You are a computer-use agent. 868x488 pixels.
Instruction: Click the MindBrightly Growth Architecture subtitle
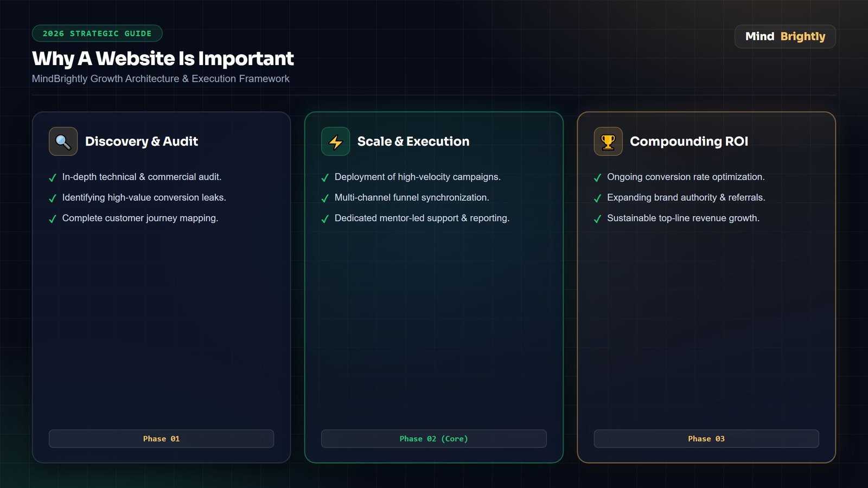point(161,79)
